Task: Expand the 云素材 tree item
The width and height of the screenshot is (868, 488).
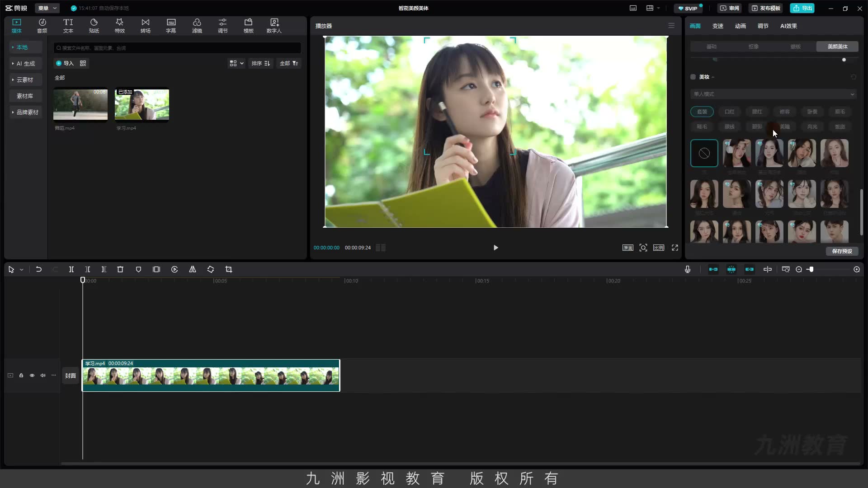Action: pos(24,80)
